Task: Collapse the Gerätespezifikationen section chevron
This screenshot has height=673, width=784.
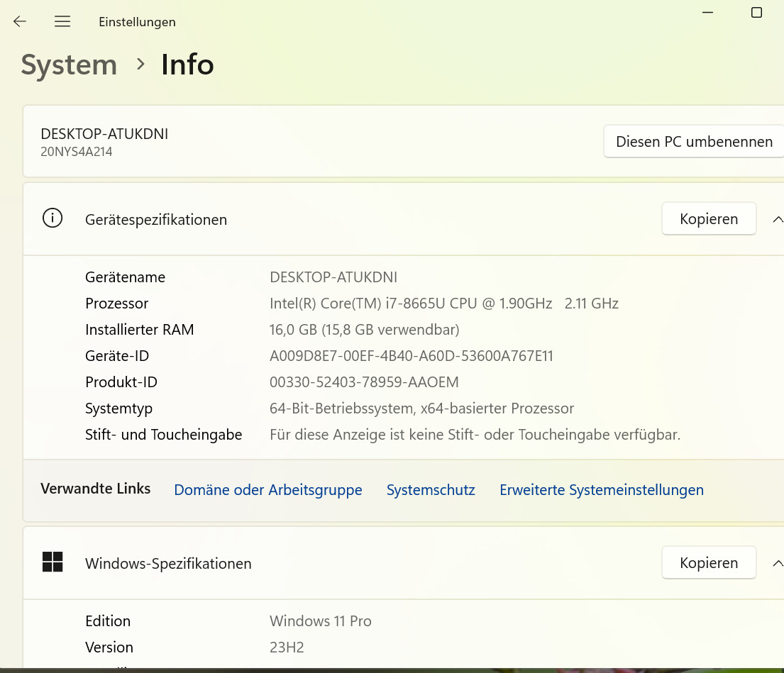Action: 778,219
